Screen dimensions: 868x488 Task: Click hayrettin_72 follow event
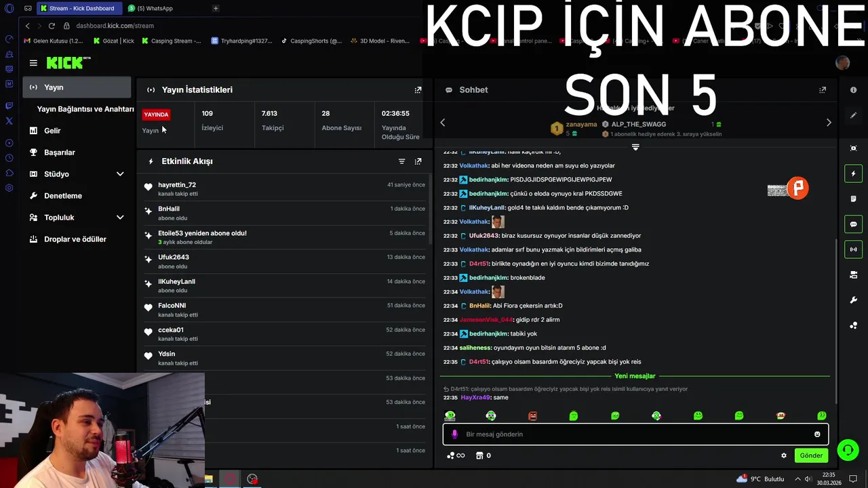click(284, 188)
